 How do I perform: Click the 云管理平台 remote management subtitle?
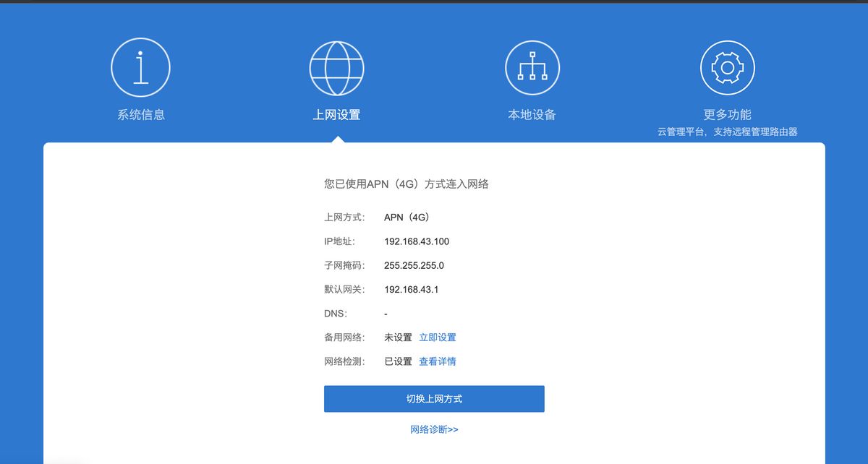pos(727,132)
